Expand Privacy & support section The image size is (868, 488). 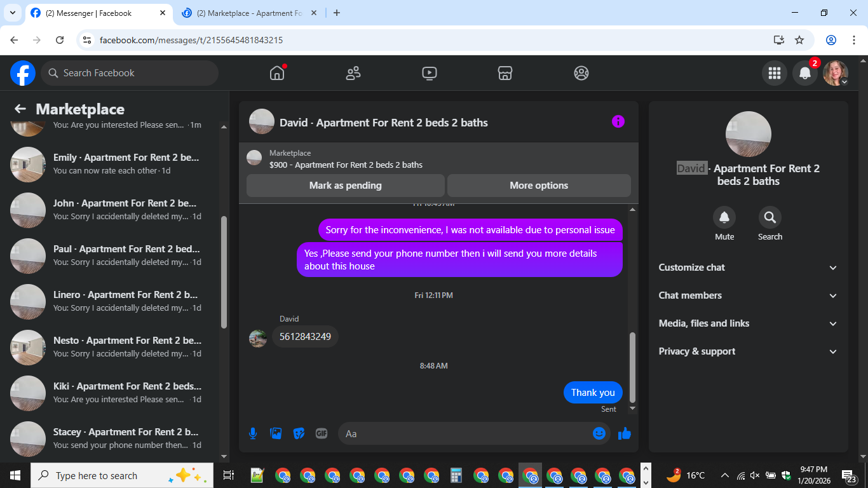point(749,351)
